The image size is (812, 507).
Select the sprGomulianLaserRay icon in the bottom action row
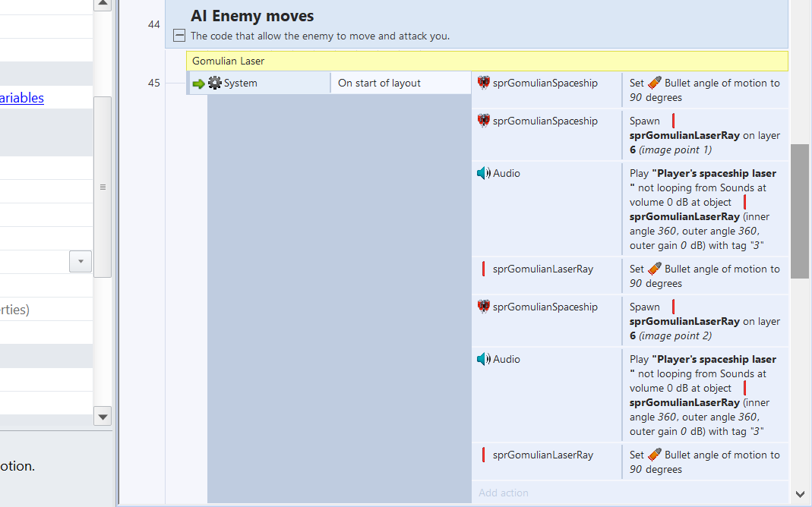point(484,455)
